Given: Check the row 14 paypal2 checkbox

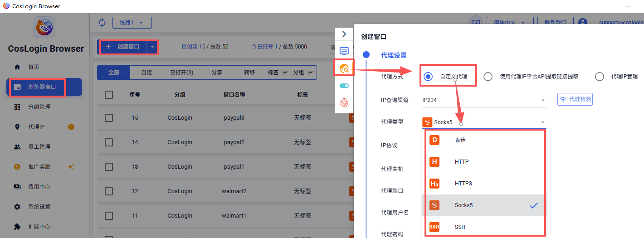Looking at the screenshot, I should click(x=109, y=142).
